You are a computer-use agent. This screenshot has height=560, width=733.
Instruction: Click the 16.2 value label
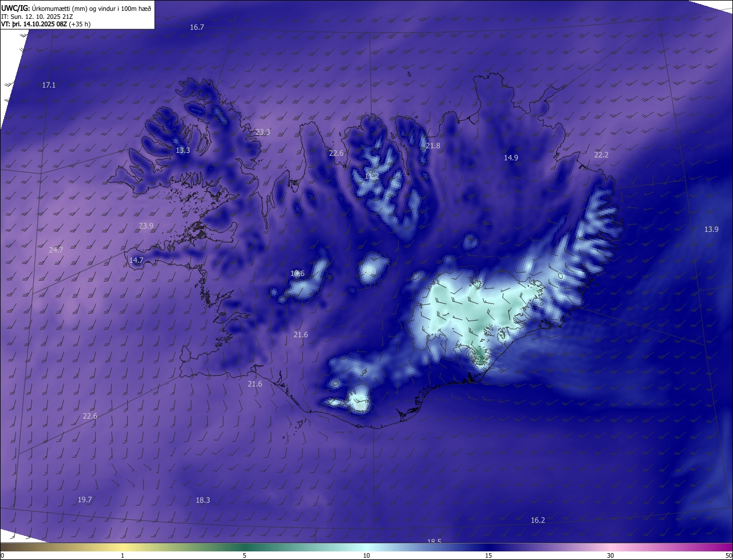(538, 520)
